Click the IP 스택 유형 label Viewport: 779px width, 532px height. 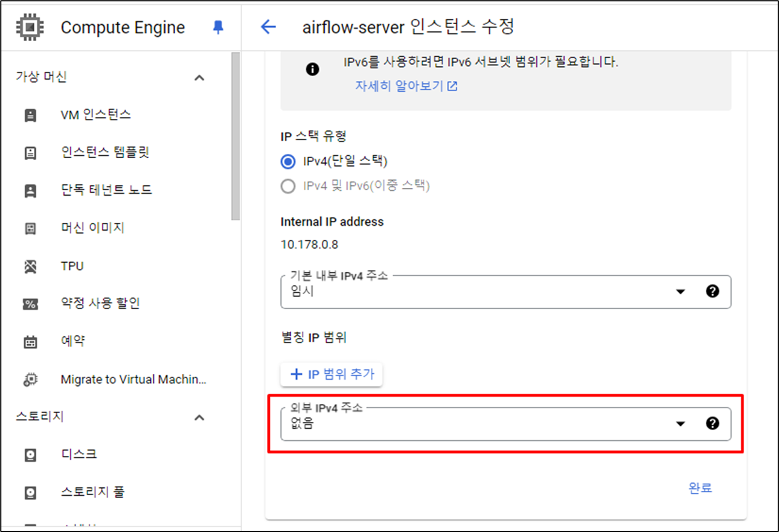313,136
